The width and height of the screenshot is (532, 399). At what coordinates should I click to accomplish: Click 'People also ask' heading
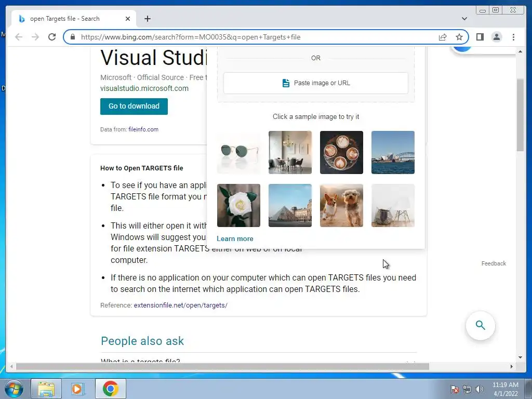142,341
